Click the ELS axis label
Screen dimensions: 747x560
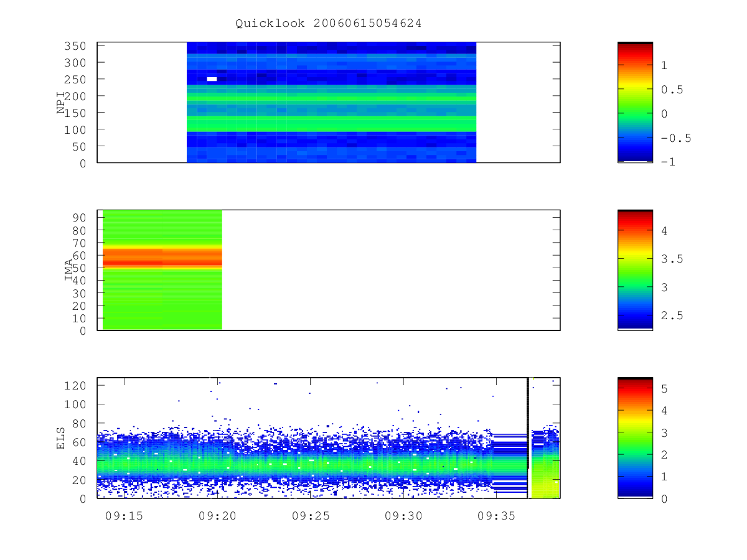(61, 438)
